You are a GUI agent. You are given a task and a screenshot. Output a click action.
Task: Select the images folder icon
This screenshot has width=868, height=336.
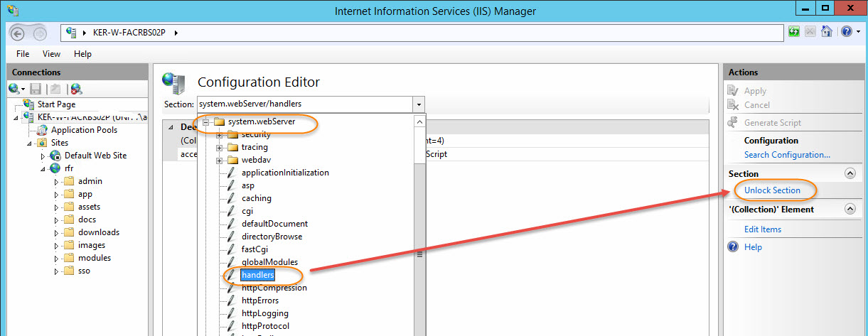pyautogui.click(x=69, y=245)
